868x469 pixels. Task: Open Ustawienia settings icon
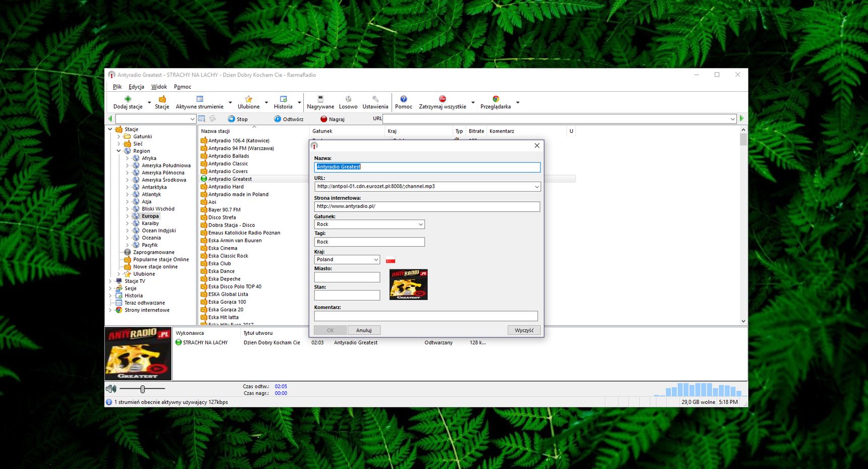(375, 99)
